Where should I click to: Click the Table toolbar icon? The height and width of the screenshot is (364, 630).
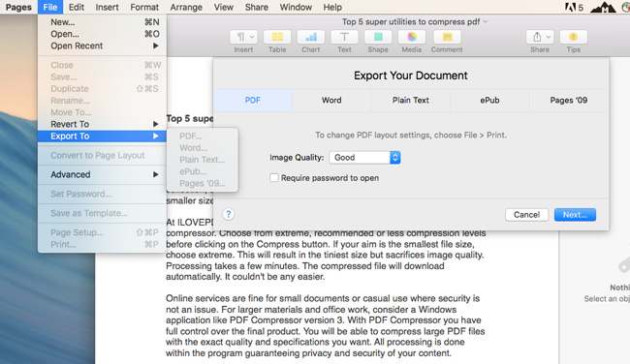click(277, 38)
